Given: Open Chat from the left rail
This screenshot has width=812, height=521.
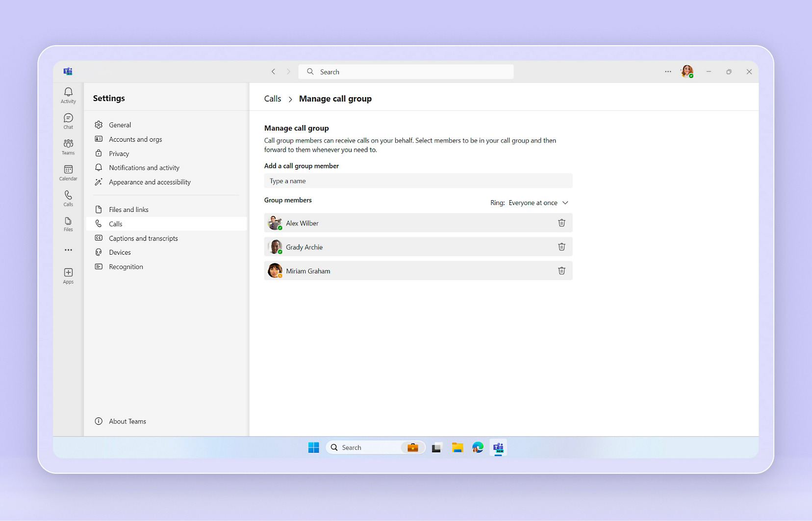Looking at the screenshot, I should (x=68, y=121).
